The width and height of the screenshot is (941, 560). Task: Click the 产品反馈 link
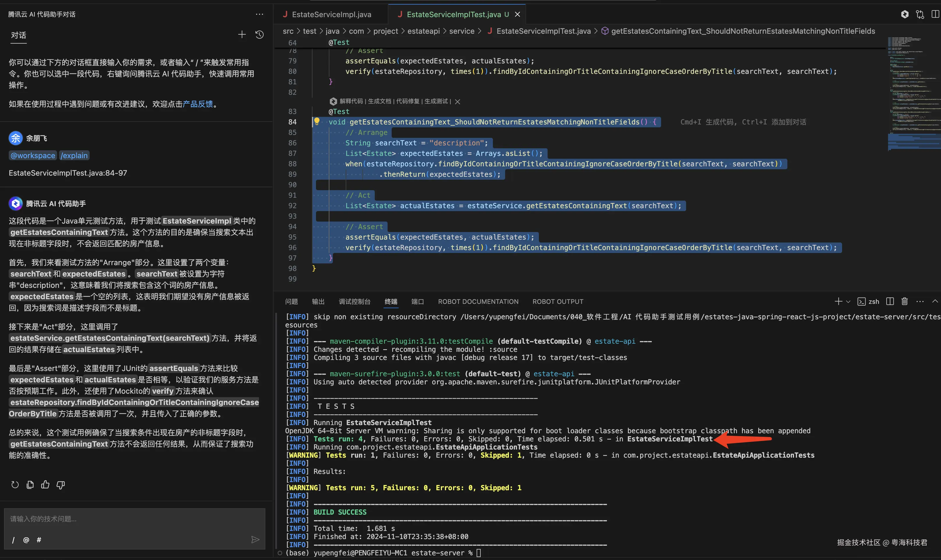tap(198, 104)
